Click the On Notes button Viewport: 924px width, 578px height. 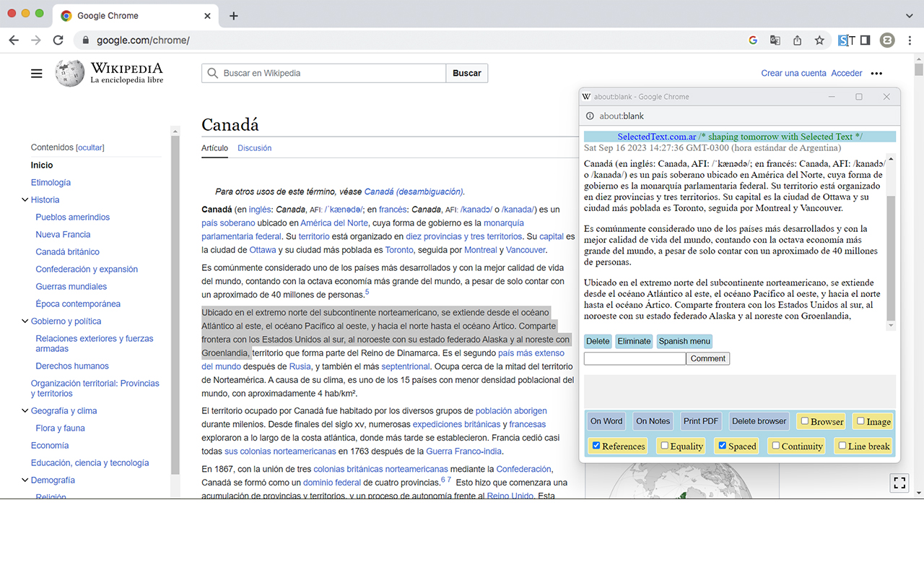coord(653,421)
